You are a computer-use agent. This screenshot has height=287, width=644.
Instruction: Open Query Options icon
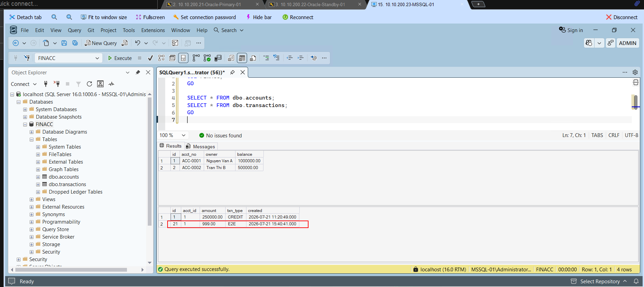coord(172,58)
